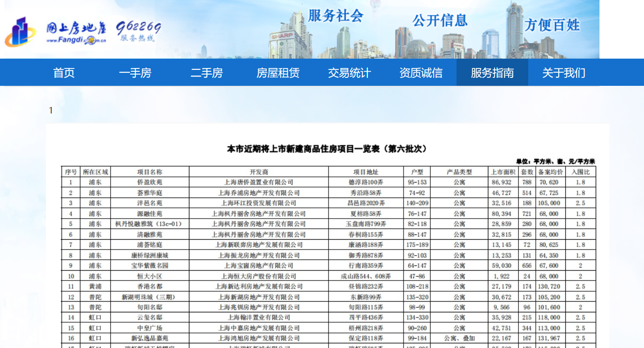Click the highlighted 服务指南 menu item
Image resolution: width=644 pixels, height=348 pixels.
492,73
